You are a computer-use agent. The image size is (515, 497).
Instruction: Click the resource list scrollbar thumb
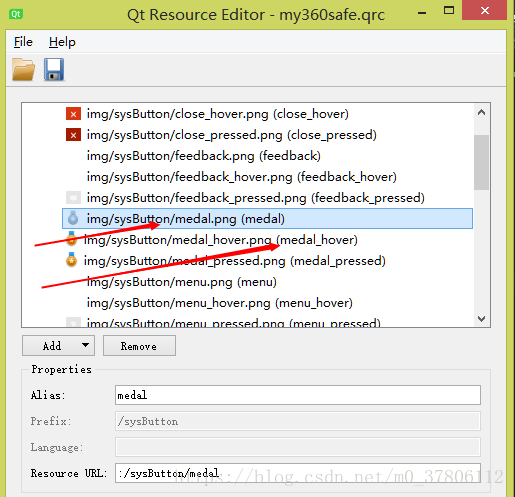481,162
